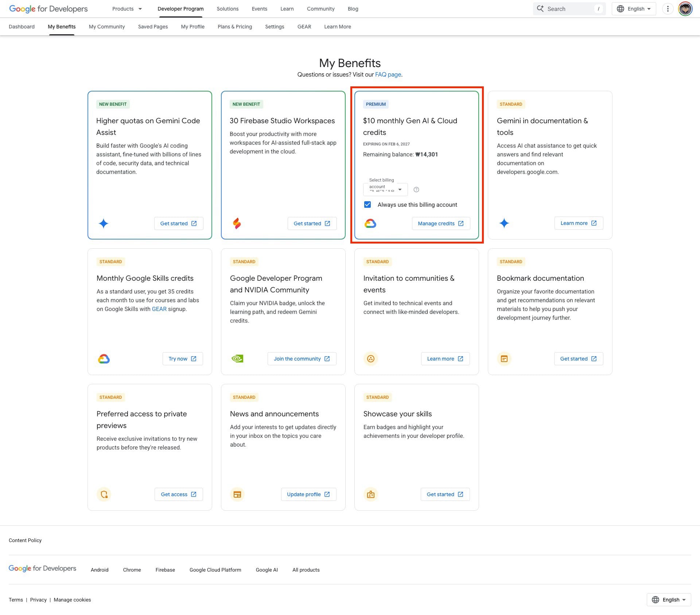This screenshot has width=700, height=615.
Task: Switch to the My Community tab
Action: coord(107,27)
